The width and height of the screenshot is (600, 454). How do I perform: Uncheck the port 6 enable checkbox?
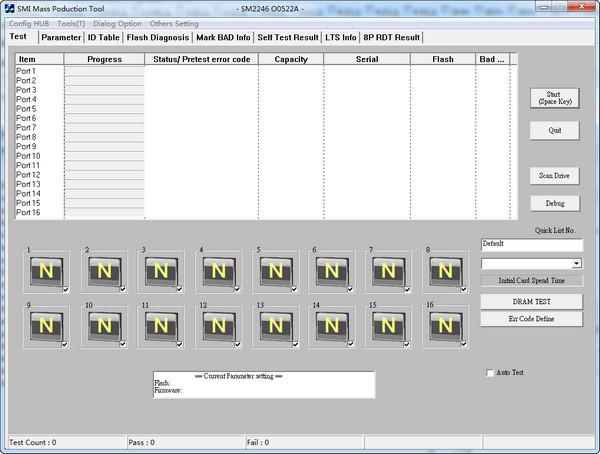(x=350, y=289)
